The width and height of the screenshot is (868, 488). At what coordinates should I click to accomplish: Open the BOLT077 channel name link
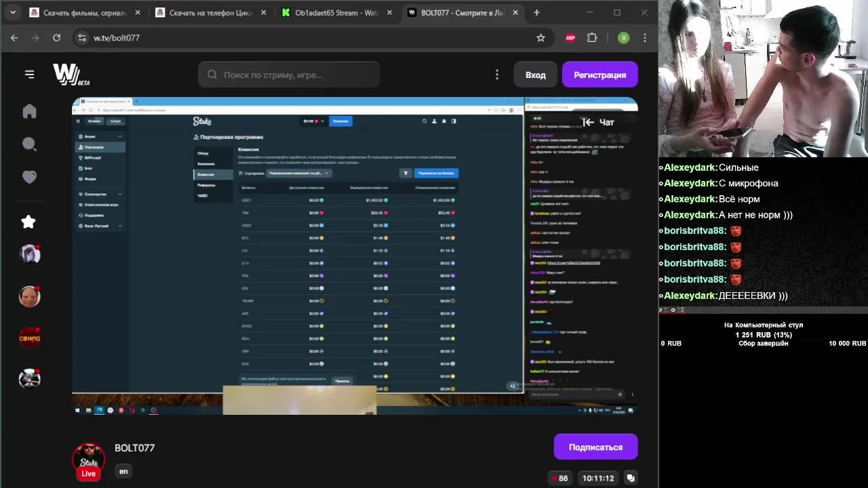tap(134, 448)
